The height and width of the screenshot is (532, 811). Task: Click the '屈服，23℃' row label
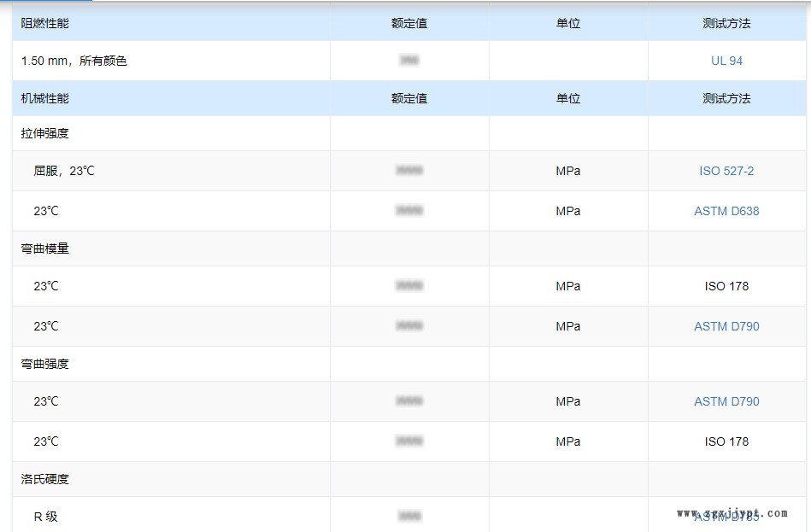tap(64, 171)
